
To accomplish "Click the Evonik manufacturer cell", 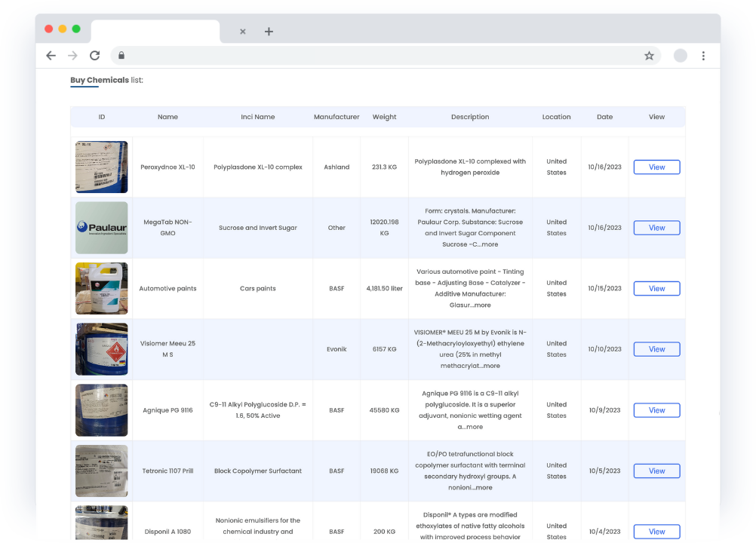I will point(337,349).
